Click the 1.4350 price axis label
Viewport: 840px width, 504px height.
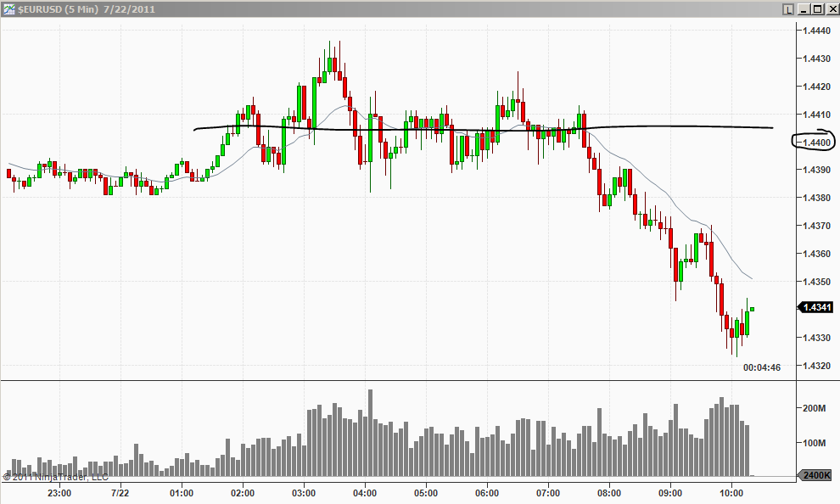click(x=816, y=281)
